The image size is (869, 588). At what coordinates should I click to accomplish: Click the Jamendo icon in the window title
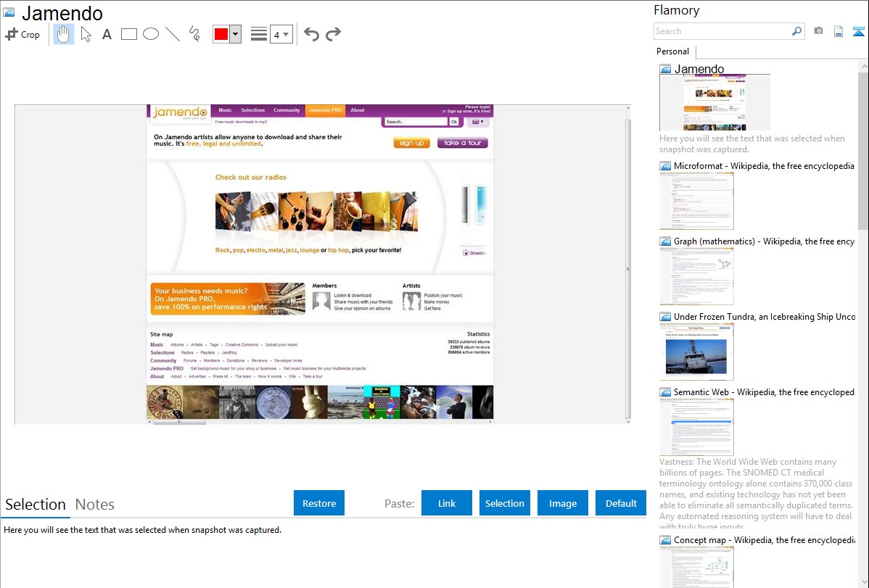coord(9,12)
